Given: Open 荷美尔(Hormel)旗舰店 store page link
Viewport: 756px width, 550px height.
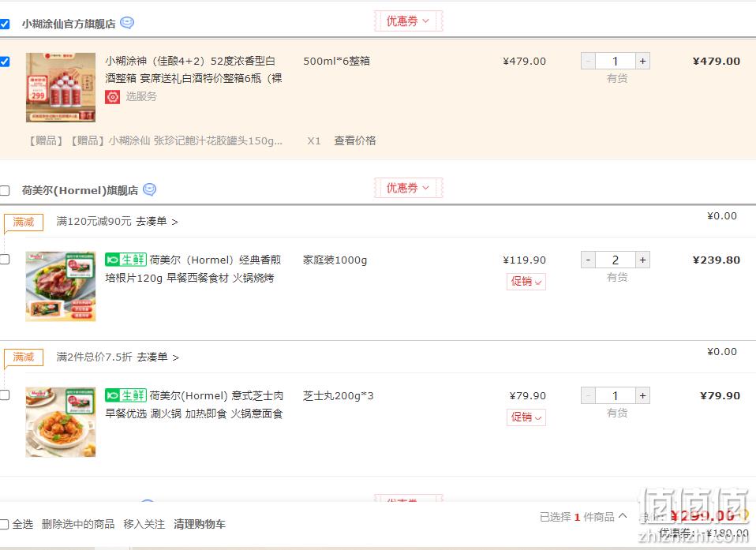Looking at the screenshot, I should [x=80, y=190].
